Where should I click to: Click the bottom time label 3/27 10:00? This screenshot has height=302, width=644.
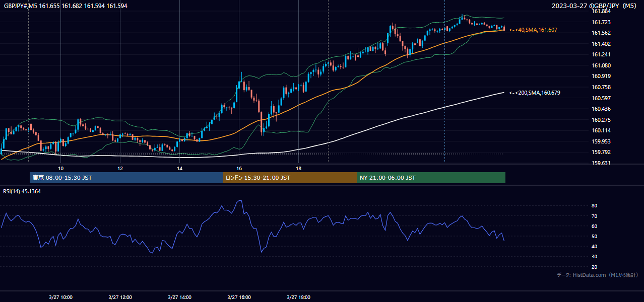[60, 297]
